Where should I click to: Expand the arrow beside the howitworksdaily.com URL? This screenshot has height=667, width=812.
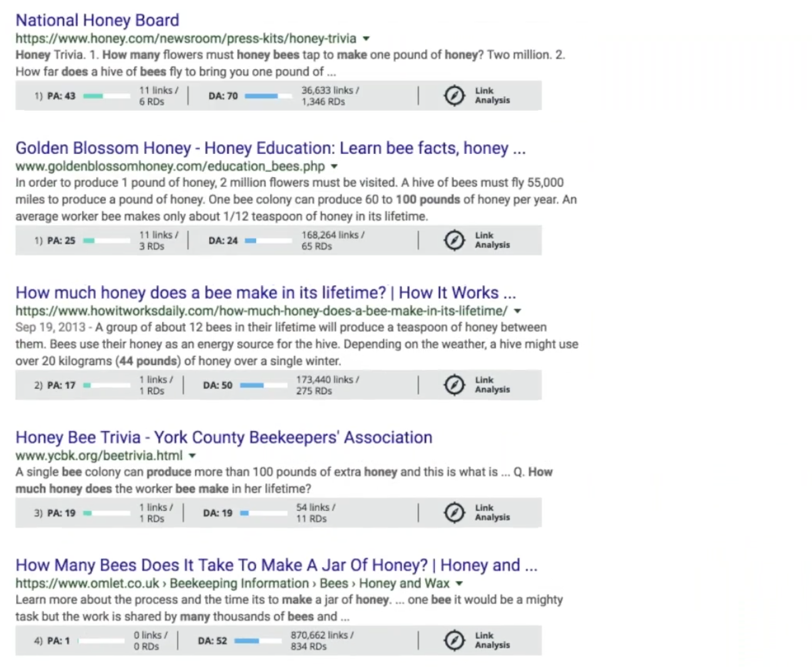click(x=517, y=311)
